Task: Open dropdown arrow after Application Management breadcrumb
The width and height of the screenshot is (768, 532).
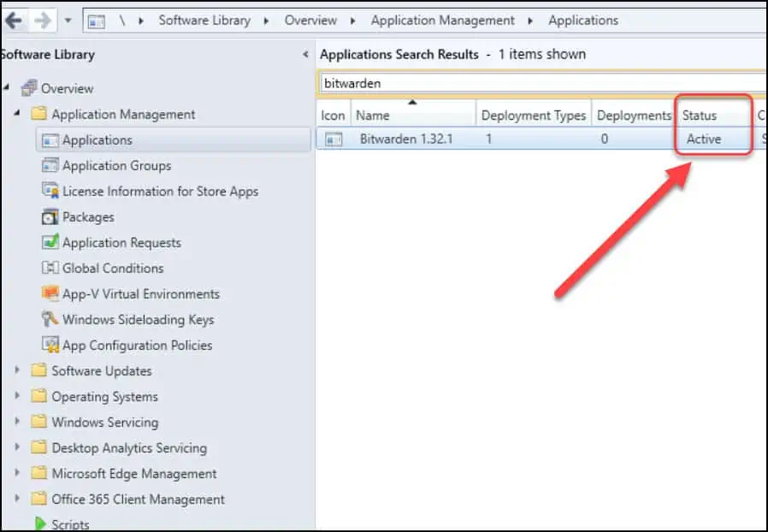Action: click(530, 21)
